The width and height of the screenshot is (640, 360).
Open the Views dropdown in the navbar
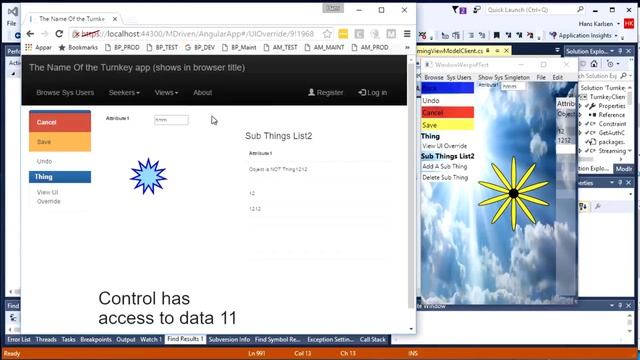pos(166,93)
